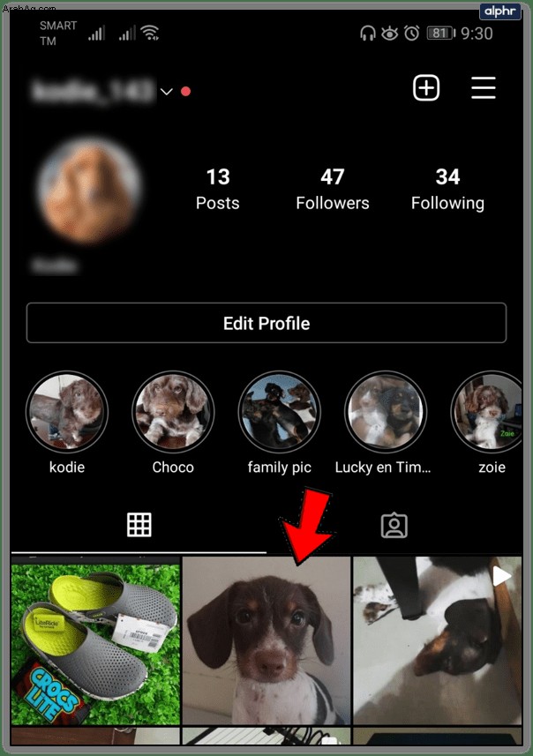Tap the blurred profile picture

89,190
